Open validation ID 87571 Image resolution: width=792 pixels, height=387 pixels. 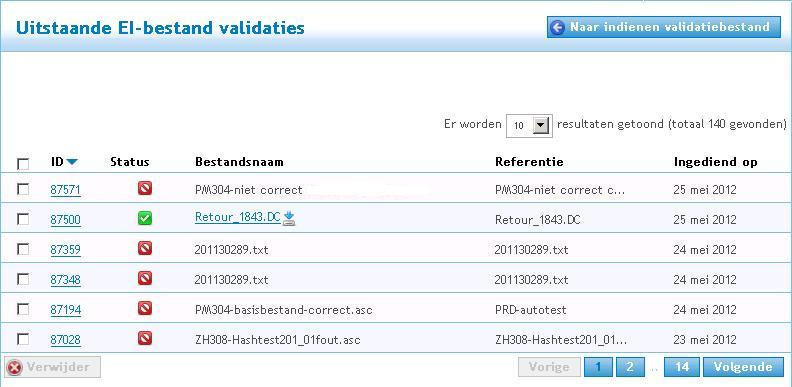[x=66, y=190]
